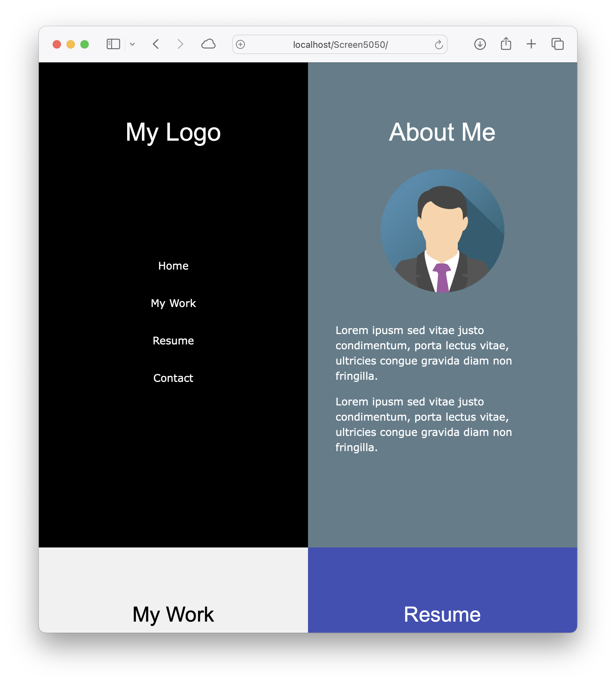This screenshot has width=616, height=684.
Task: Reload the page with the refresh icon
Action: (x=439, y=45)
